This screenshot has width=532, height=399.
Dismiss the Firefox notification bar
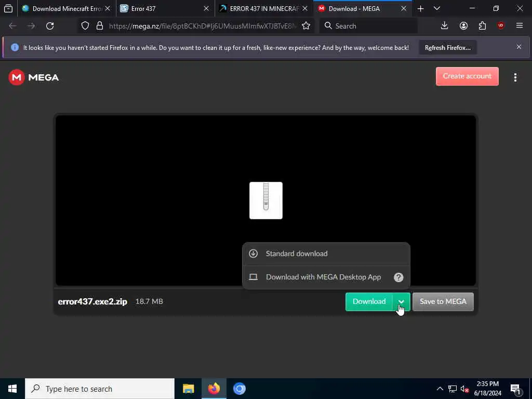(519, 47)
